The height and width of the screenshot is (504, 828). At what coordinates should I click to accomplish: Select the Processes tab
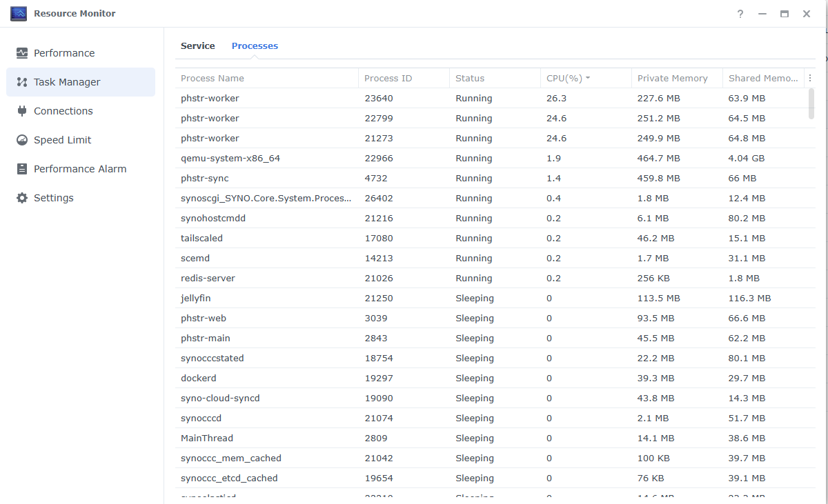click(x=255, y=46)
